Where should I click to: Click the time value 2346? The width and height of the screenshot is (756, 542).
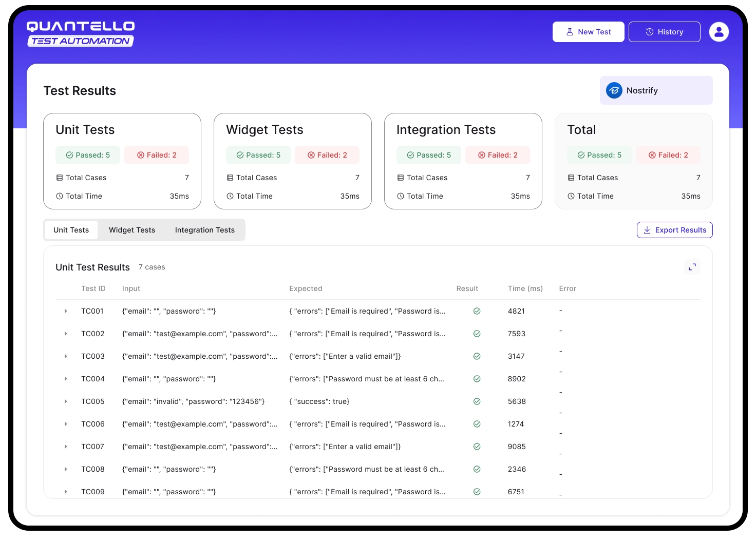(x=517, y=469)
